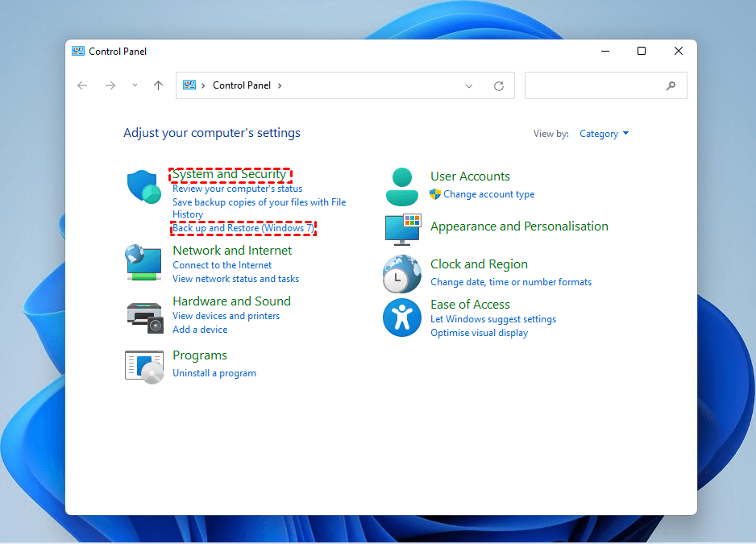Viewport: 756px width, 544px height.
Task: Click the chevron before Control Panel breadcrumb
Action: click(203, 85)
